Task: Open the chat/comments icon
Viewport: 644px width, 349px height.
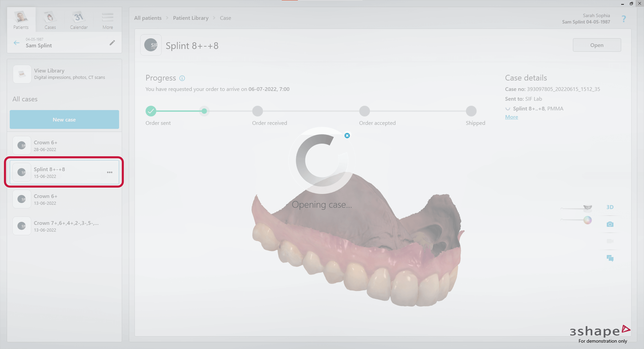Action: pyautogui.click(x=610, y=258)
